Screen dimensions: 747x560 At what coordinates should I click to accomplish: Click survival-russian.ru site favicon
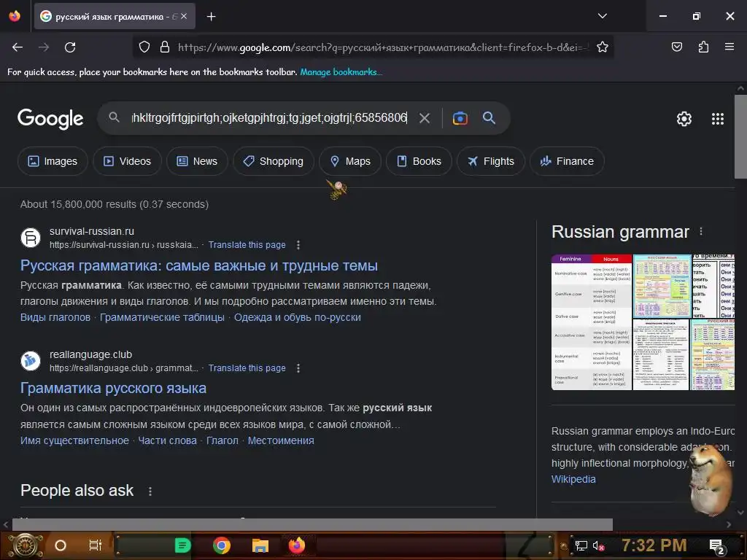coord(31,238)
